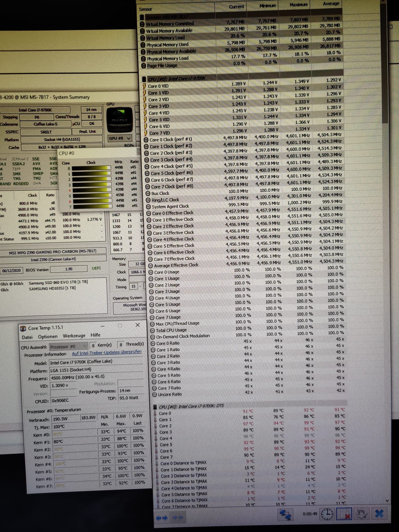Click the Prod. Unit field in System Summary

(87, 131)
